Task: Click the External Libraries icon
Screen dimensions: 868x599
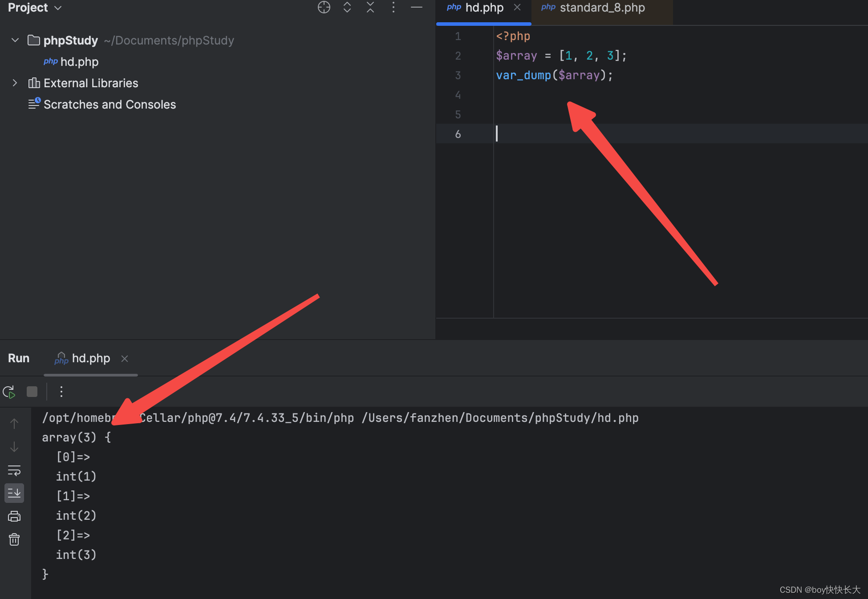Action: click(34, 83)
